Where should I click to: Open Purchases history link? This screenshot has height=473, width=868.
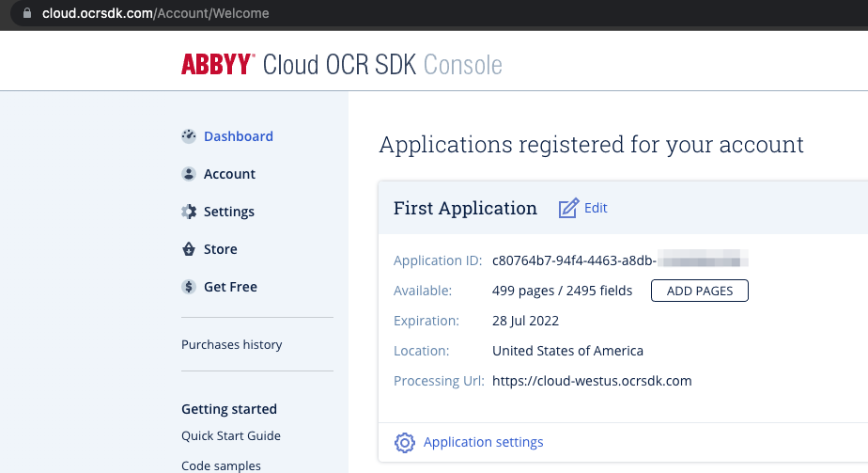(232, 344)
